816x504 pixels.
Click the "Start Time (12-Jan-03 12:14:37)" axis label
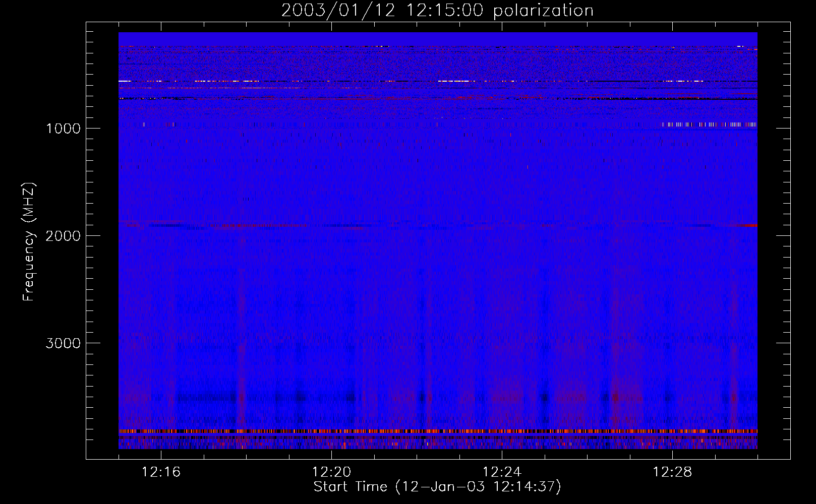click(437, 487)
